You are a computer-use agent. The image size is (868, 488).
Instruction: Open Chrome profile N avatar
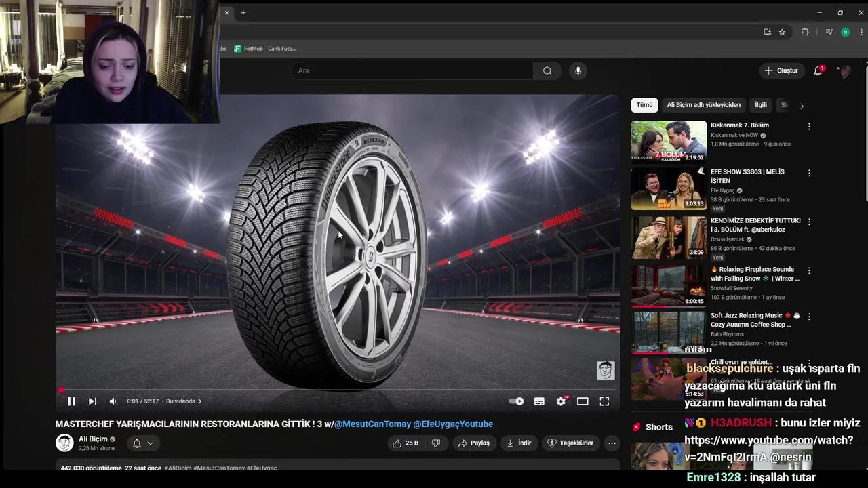[845, 32]
